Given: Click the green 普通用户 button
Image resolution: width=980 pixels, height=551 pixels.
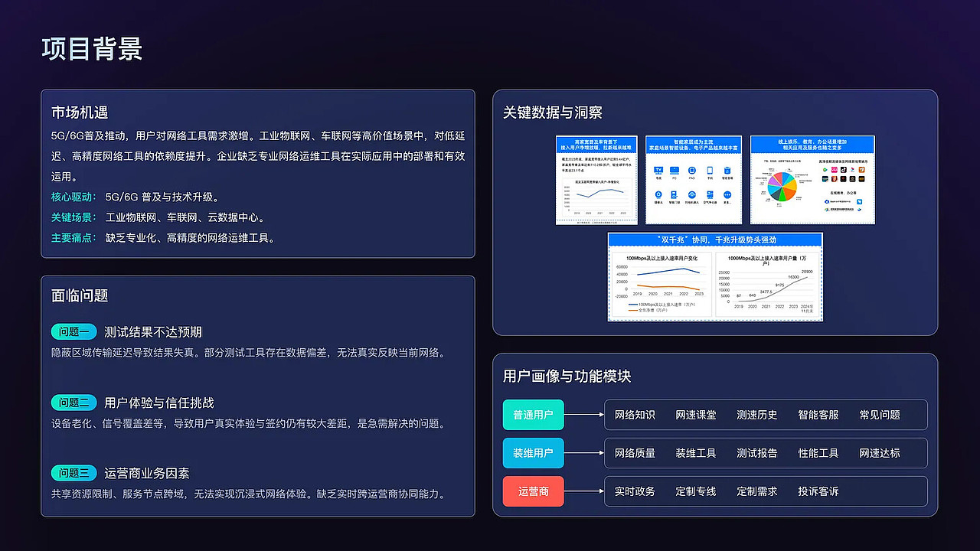Looking at the screenshot, I should tap(533, 415).
